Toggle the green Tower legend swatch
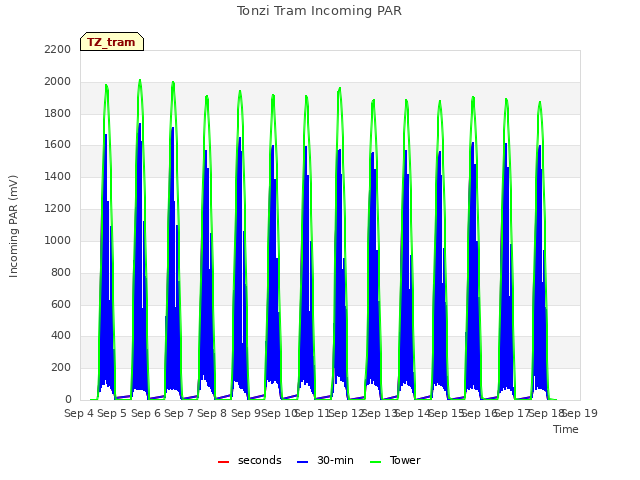This screenshot has height=480, width=640. point(375,462)
